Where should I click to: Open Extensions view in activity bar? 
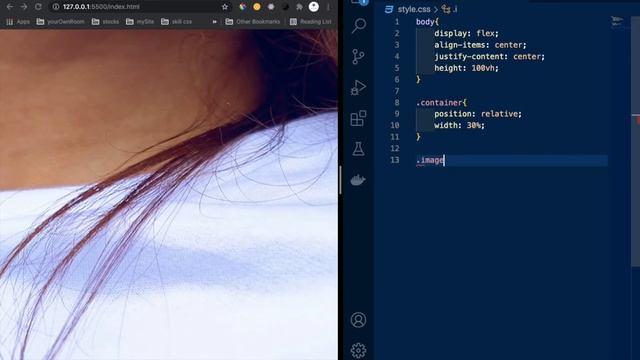tap(358, 118)
